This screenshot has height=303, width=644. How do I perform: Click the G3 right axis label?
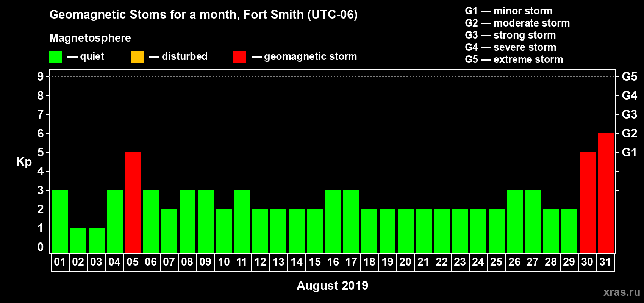630,114
